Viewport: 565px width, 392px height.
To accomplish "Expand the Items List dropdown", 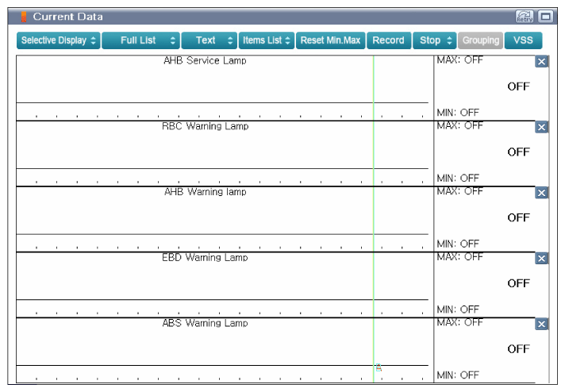I will coord(267,40).
